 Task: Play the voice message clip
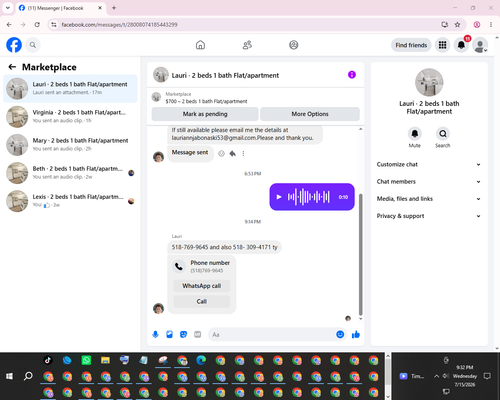pyautogui.click(x=279, y=197)
